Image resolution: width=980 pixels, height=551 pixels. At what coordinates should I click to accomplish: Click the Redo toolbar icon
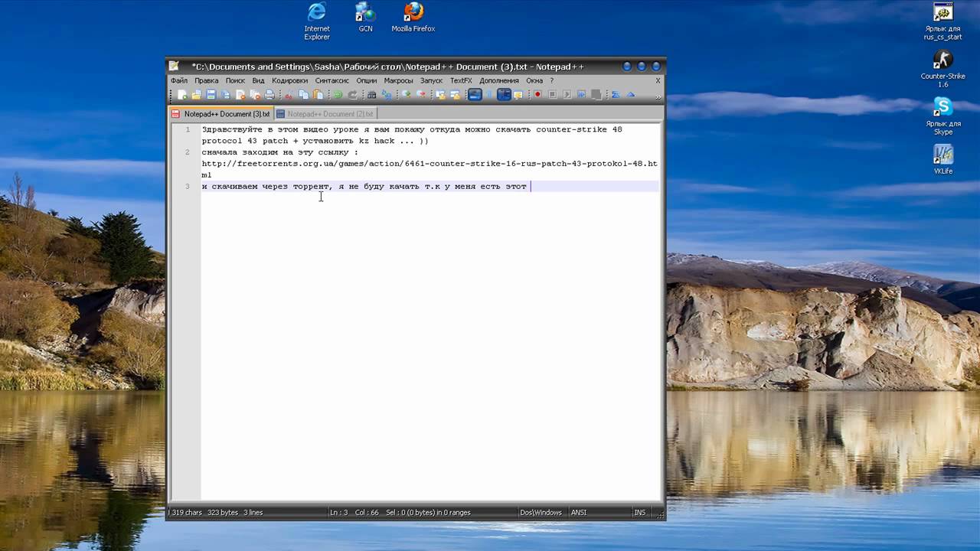tap(353, 95)
